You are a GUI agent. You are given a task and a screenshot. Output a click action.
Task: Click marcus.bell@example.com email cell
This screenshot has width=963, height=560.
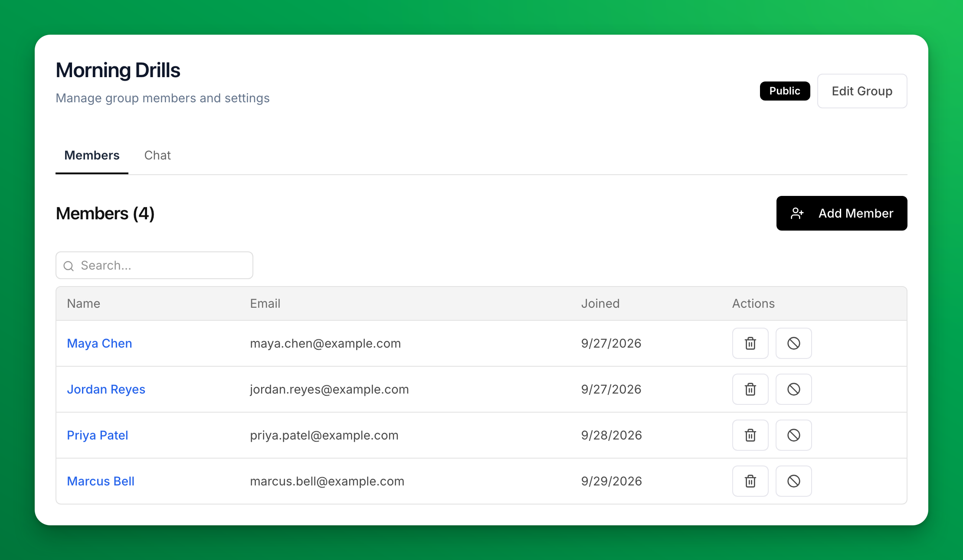coord(327,481)
